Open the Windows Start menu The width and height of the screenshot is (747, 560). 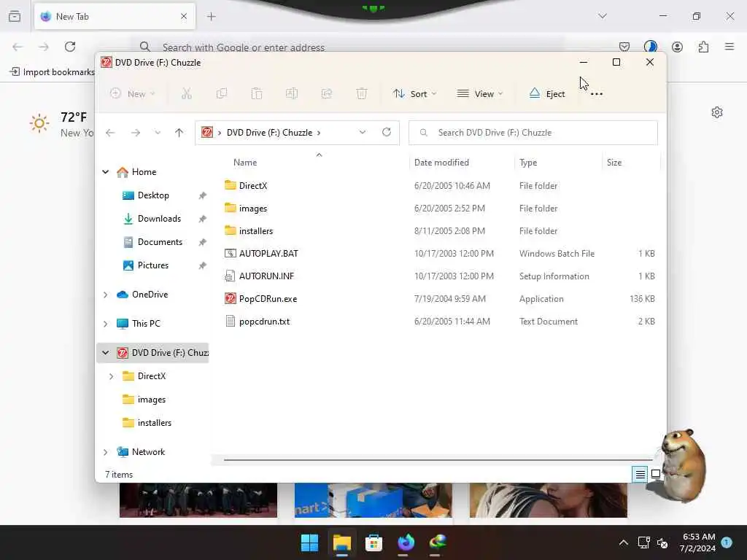point(309,542)
